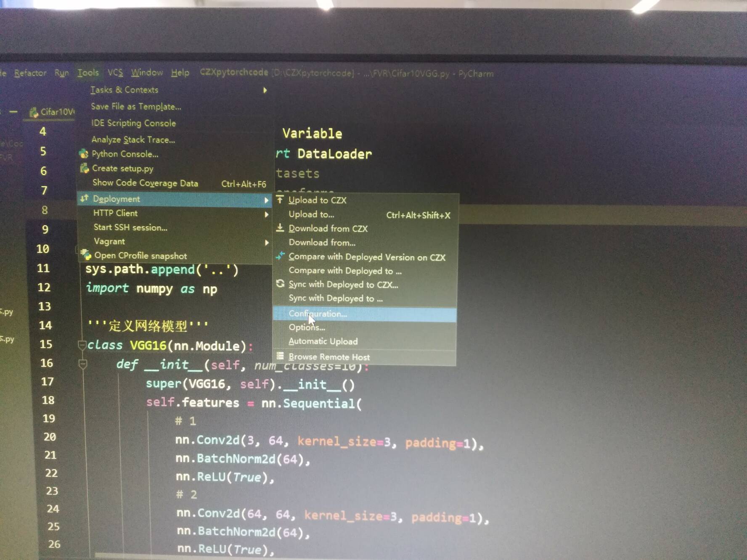Open the Refactor menu

click(x=30, y=73)
